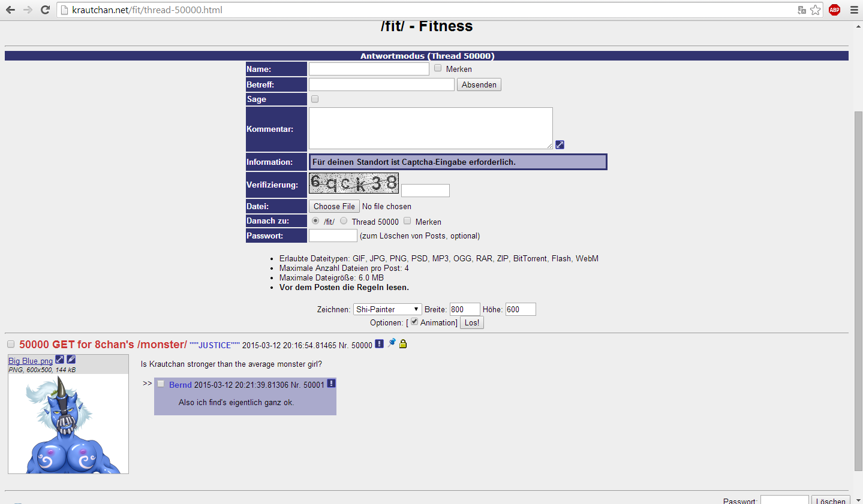This screenshot has width=863, height=504.
Task: Click the 'No file chosen' text
Action: [387, 206]
